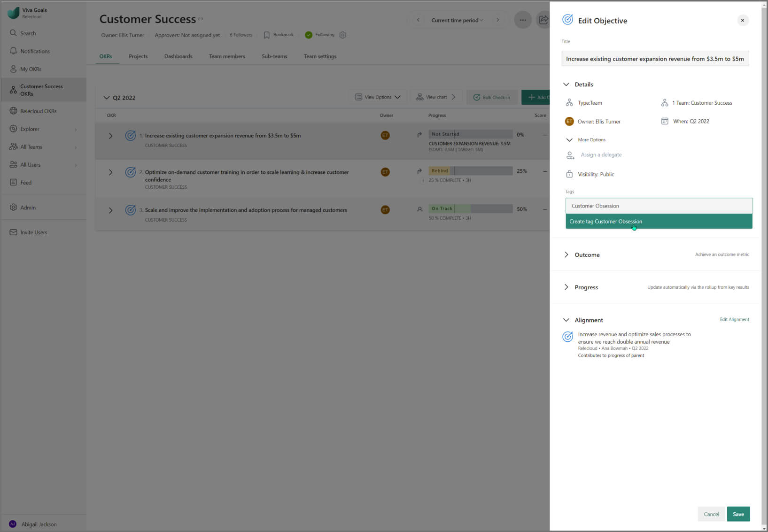Close the Edit Objective panel
The image size is (768, 532).
743,20
